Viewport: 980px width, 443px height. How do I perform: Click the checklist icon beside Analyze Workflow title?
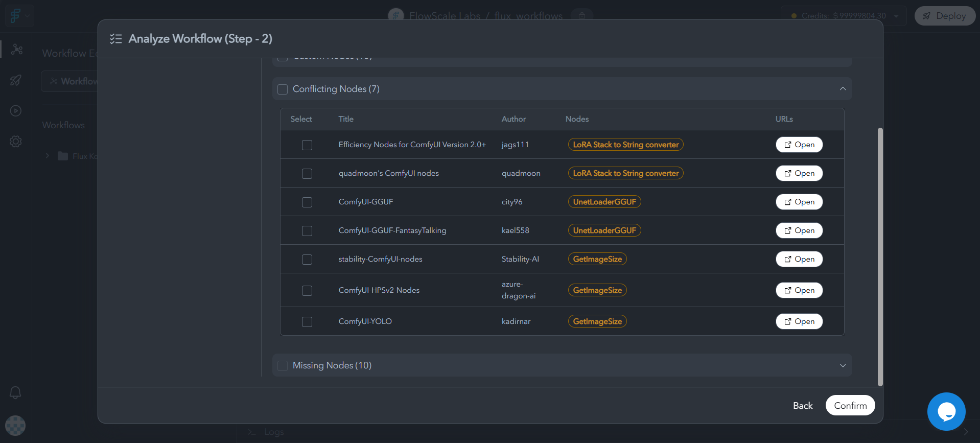pos(116,39)
